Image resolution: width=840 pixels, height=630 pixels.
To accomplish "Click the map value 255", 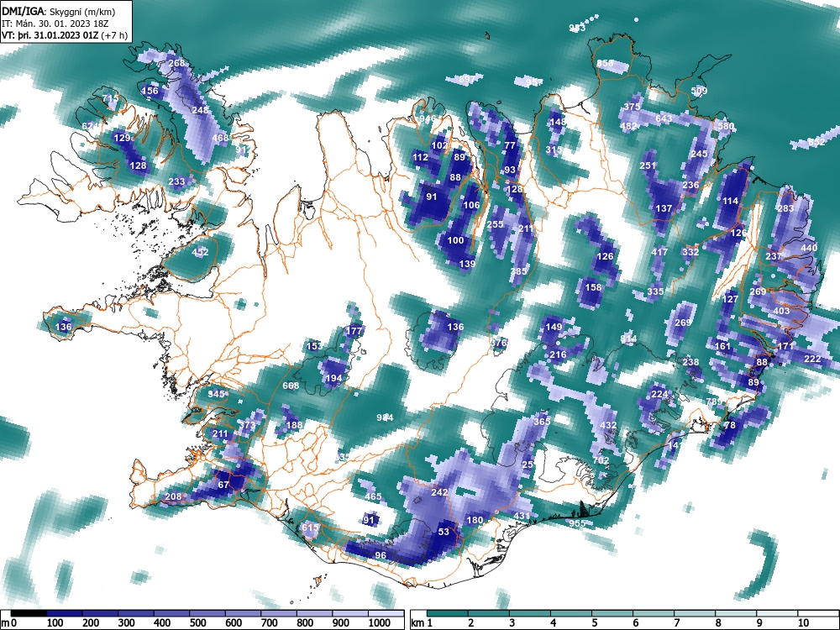I will (x=495, y=224).
